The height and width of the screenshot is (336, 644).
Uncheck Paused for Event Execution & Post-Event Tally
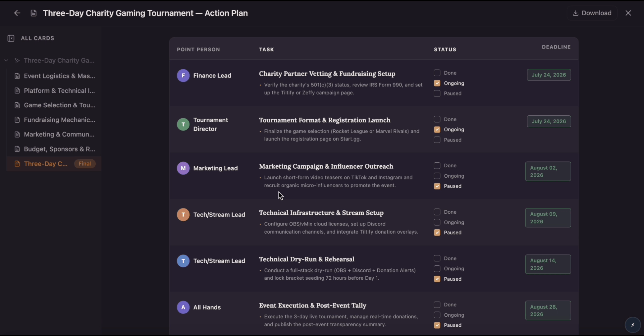(x=437, y=325)
